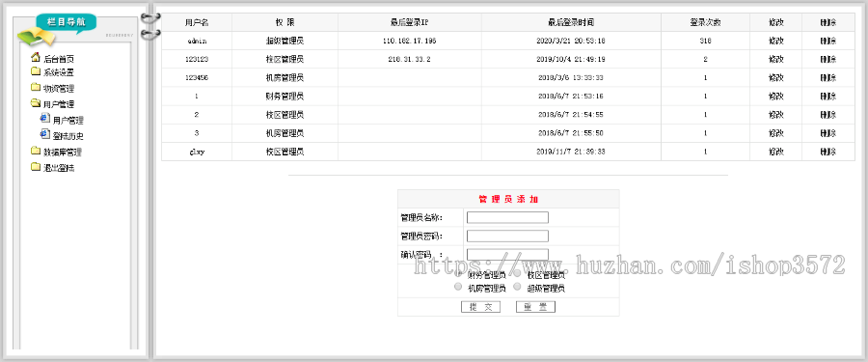Click the page icon beside the 用户管理 sub-item
This screenshot has width=868, height=362.
(x=44, y=119)
